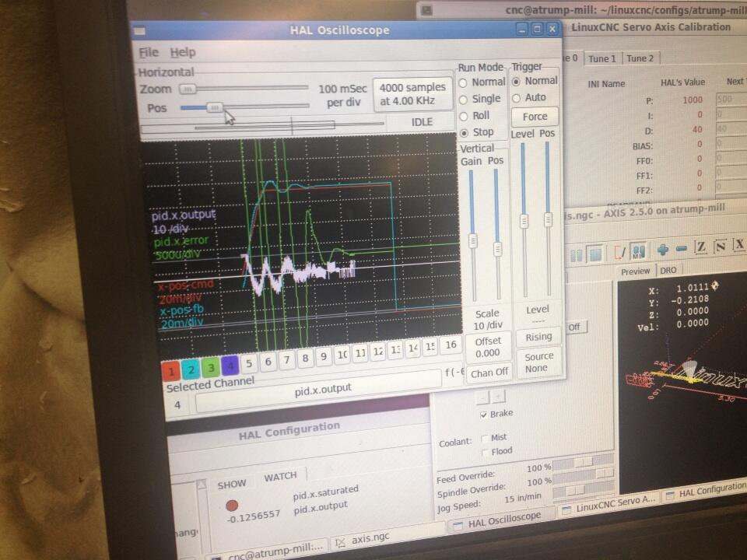The height and width of the screenshot is (560, 747).
Task: Click the 4000 samples at 4.00 KHz button
Action: click(x=412, y=94)
